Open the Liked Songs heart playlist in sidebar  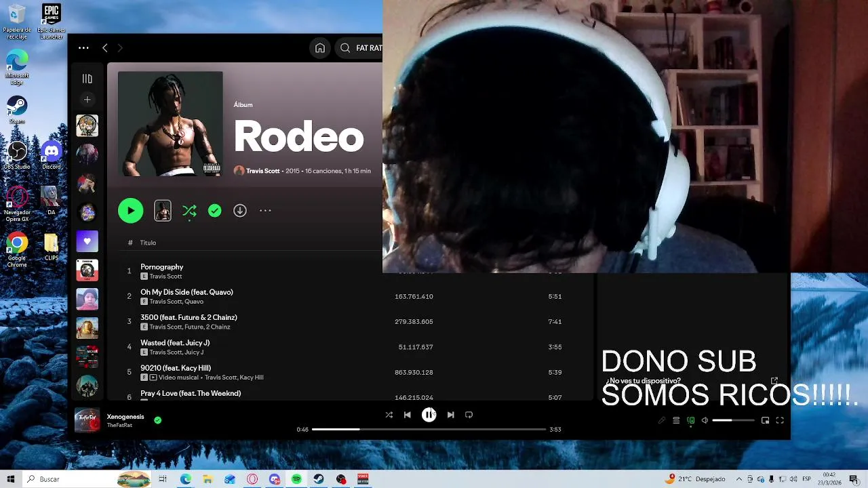87,241
